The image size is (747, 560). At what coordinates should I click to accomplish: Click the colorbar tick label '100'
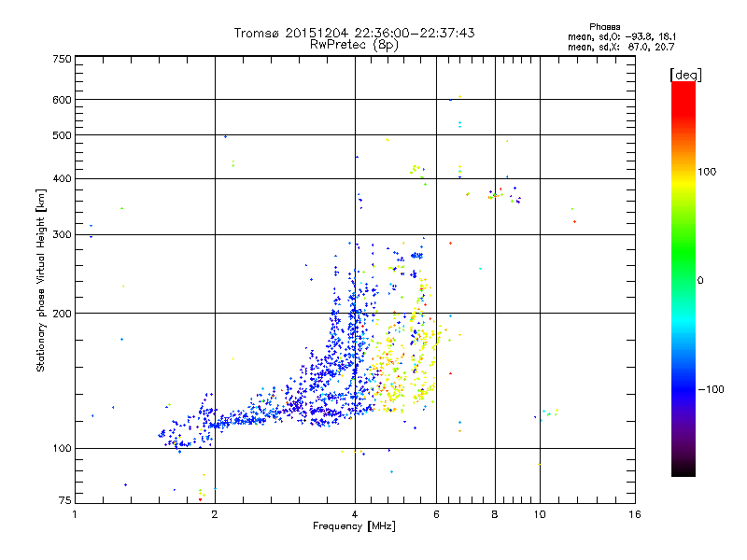pos(707,172)
